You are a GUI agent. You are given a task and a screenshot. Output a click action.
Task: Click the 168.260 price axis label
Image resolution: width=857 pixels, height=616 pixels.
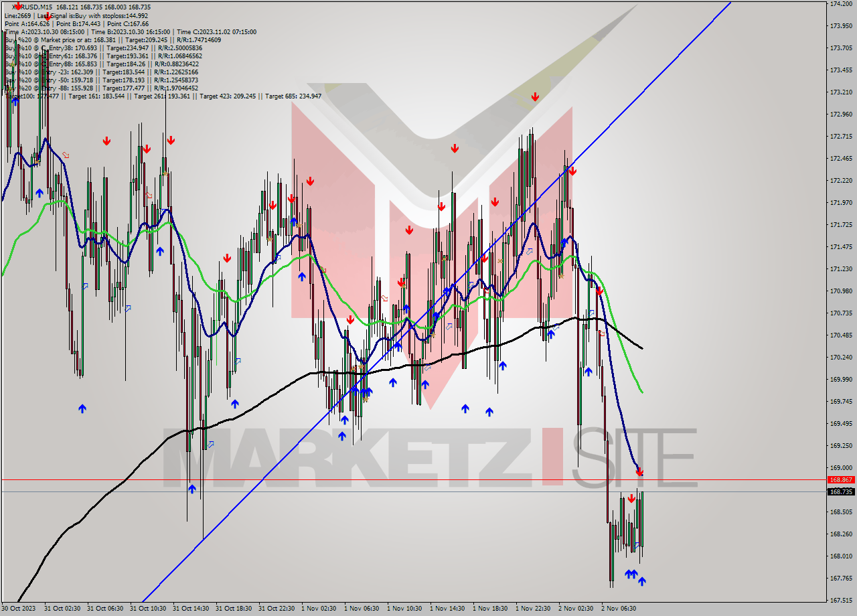(x=841, y=534)
